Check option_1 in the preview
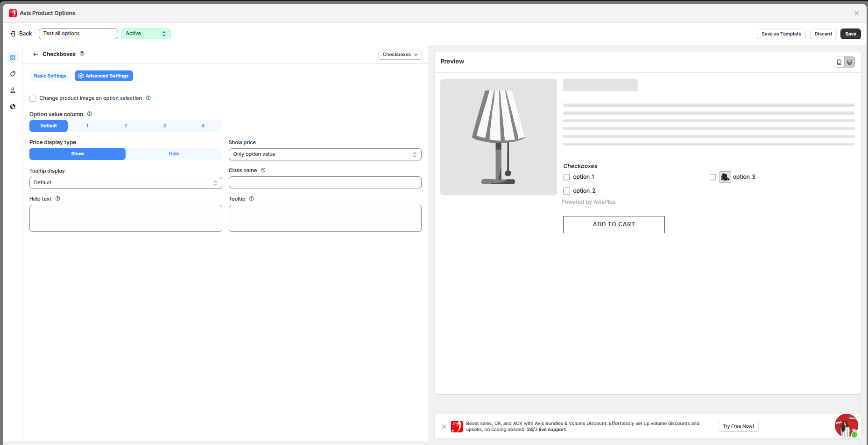 tap(567, 177)
